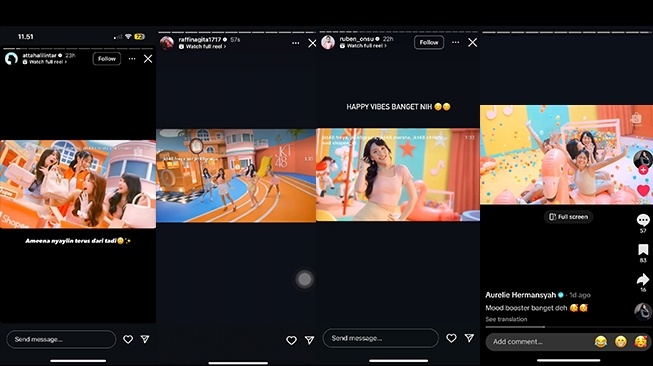Follow creator via plus badge on avatar
This screenshot has width=653, height=366.
[x=643, y=169]
